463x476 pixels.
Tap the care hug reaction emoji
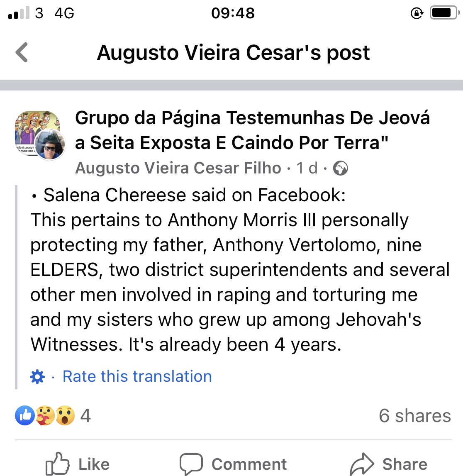point(45,415)
